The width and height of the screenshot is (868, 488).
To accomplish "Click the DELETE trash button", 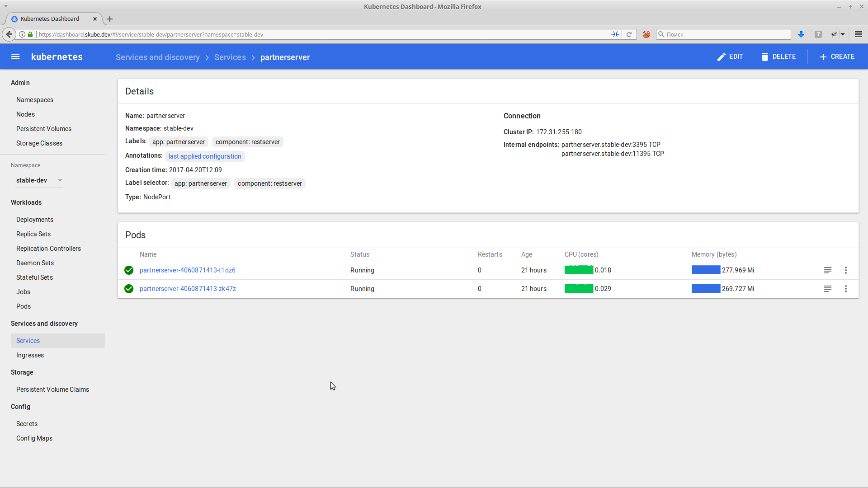I will tap(778, 56).
